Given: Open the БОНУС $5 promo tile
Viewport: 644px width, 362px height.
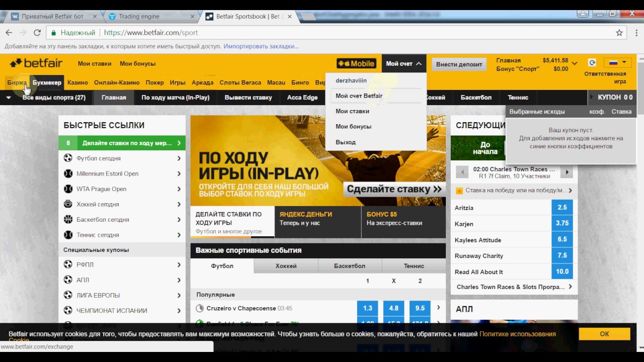Looking at the screenshot, I should (404, 222).
